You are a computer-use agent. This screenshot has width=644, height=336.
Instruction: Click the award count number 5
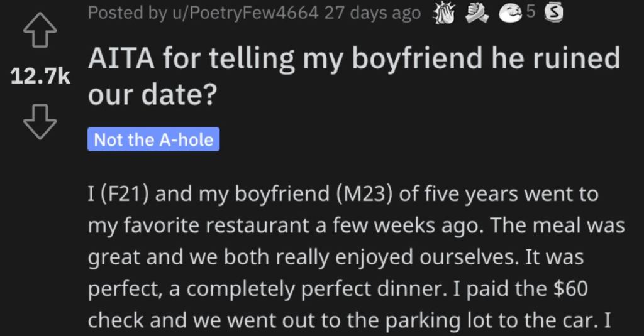[531, 13]
